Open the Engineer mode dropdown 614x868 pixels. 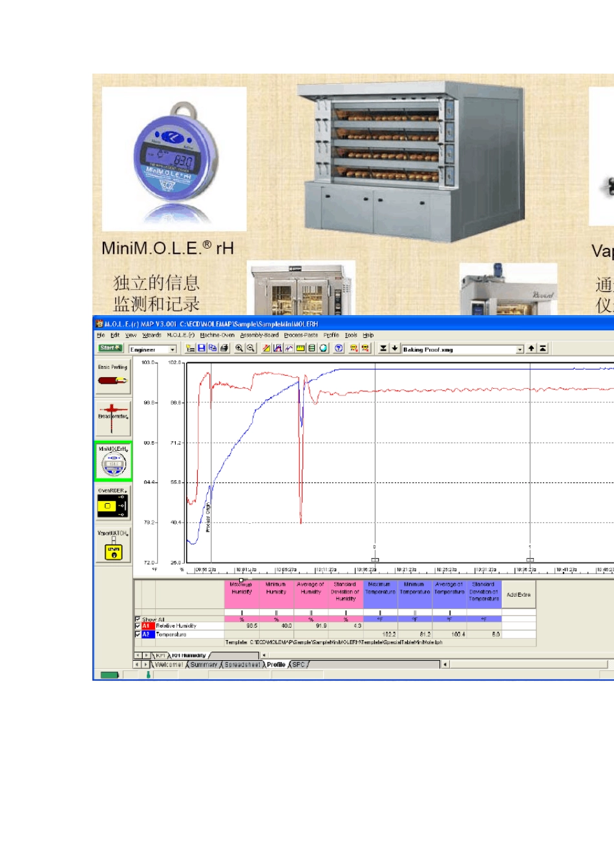[173, 349]
